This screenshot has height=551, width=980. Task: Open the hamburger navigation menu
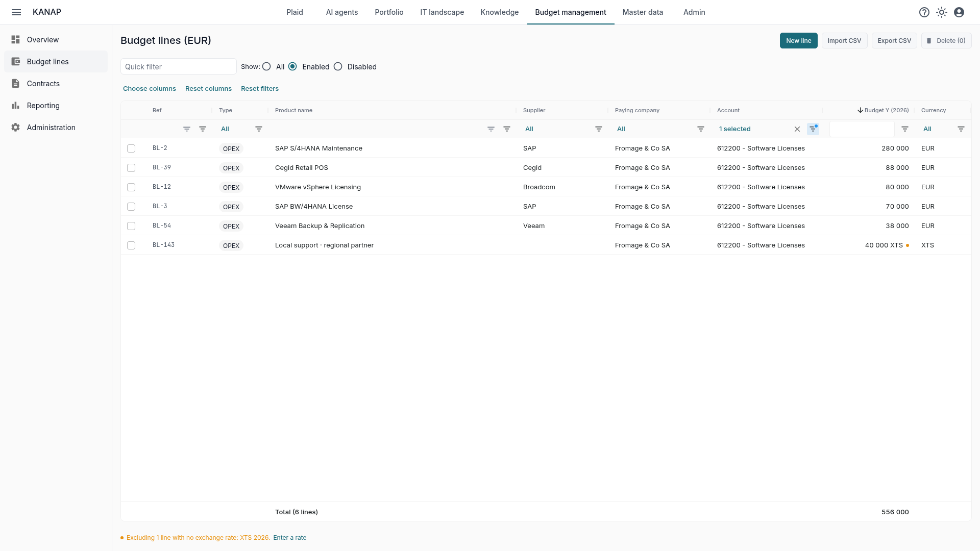[x=16, y=12]
